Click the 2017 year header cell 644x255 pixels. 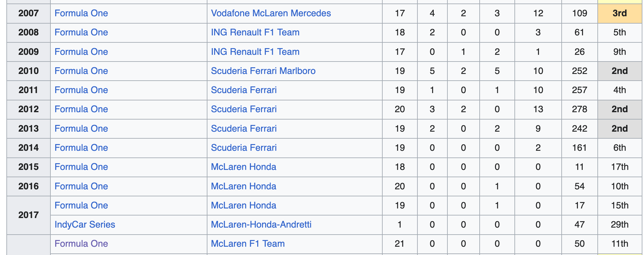point(28,215)
